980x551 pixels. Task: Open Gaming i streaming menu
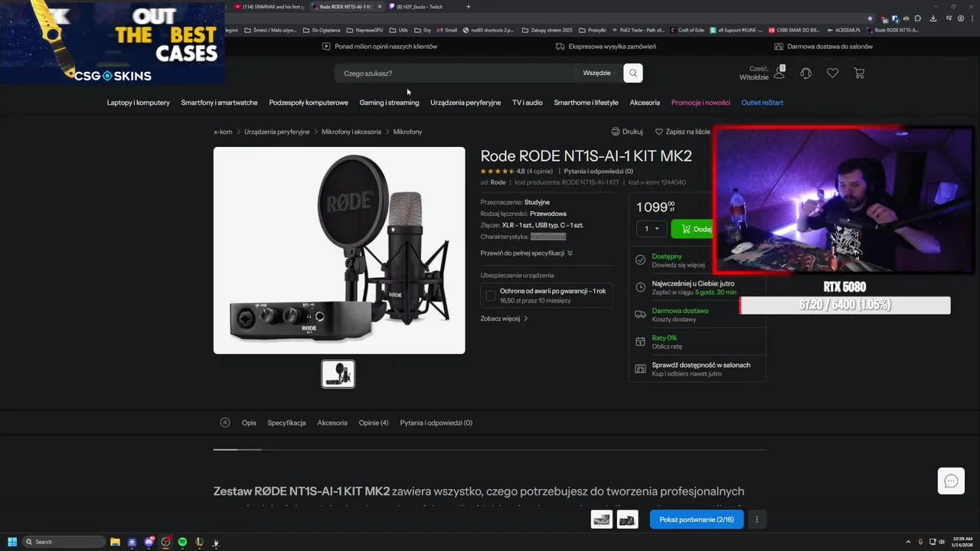pyautogui.click(x=389, y=103)
